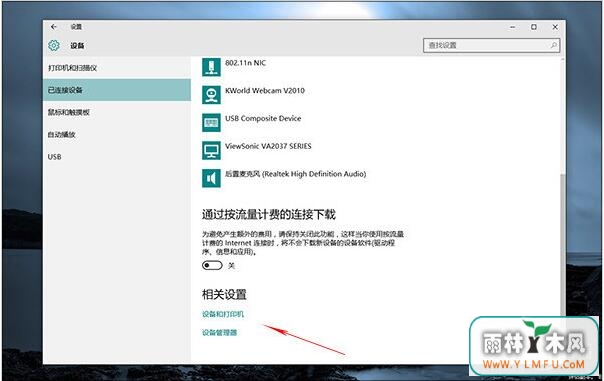Select Realtek High Definition Audio entry text

coord(295,174)
